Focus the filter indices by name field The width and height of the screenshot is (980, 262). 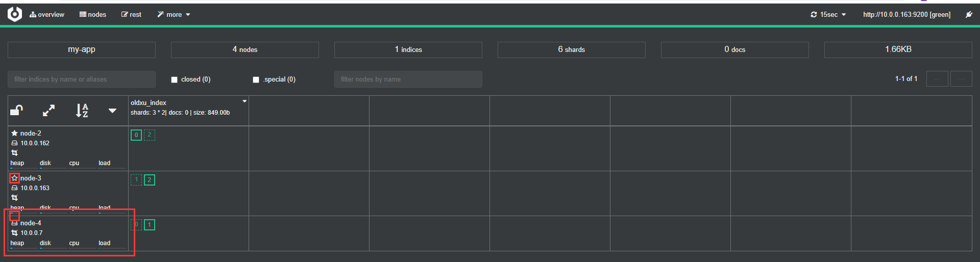(82, 79)
